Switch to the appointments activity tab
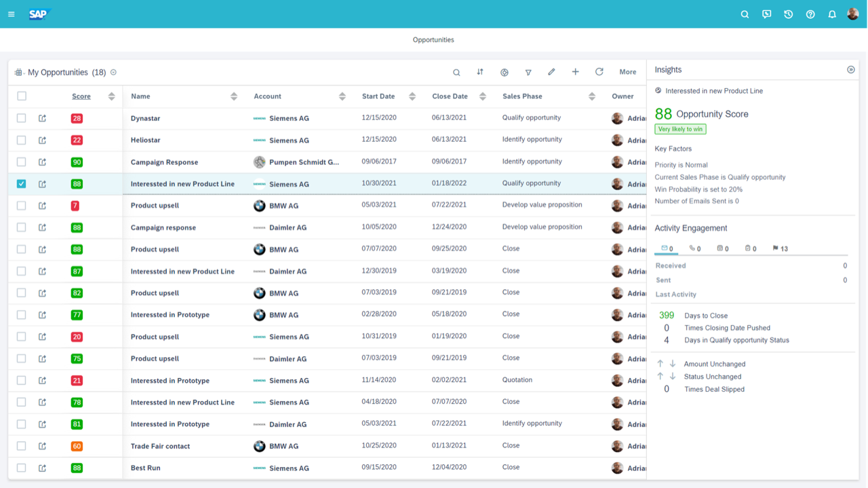The image size is (868, 488). point(723,248)
